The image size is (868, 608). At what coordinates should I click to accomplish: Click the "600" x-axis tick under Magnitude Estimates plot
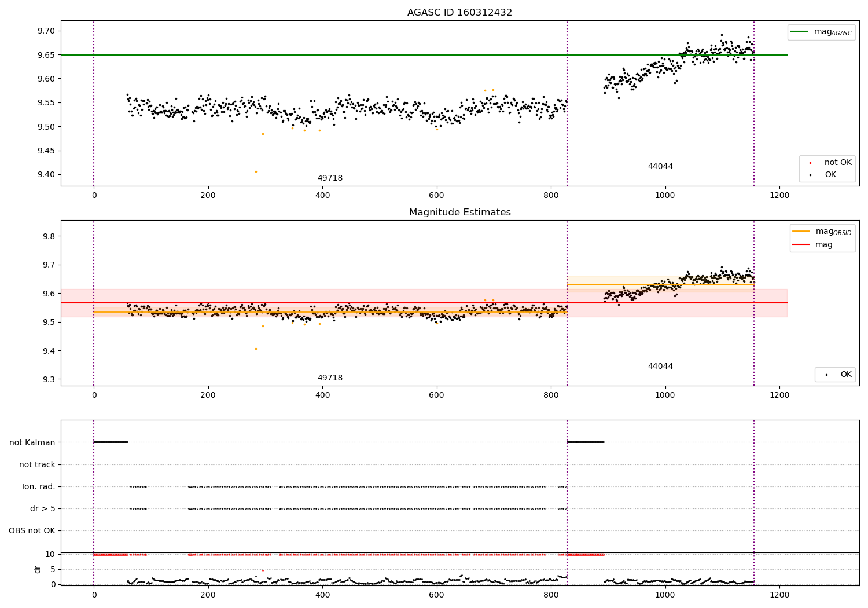437,395
